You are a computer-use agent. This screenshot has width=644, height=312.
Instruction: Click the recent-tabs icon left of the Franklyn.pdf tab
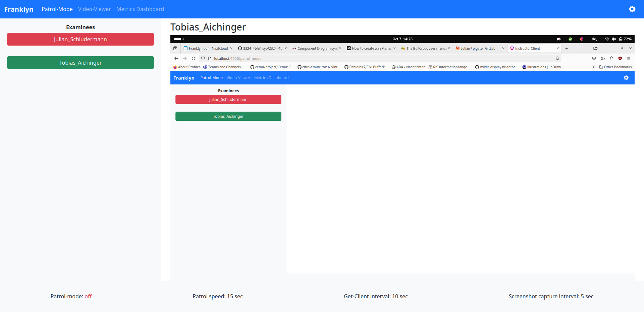click(x=175, y=48)
